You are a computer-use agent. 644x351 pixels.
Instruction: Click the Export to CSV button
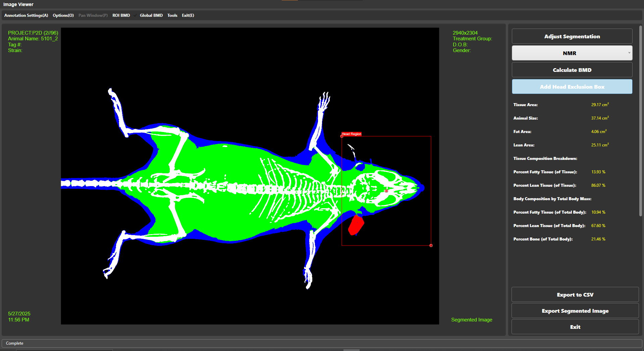coord(575,295)
